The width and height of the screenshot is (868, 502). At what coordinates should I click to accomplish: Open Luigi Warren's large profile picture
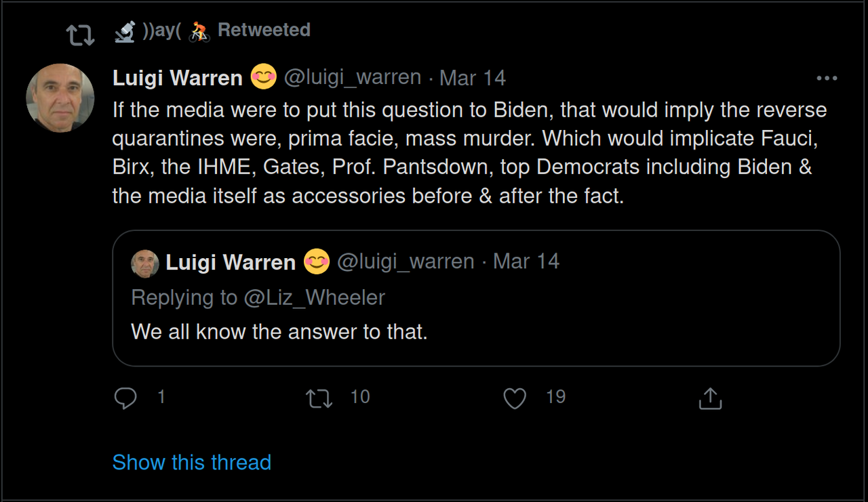point(60,98)
